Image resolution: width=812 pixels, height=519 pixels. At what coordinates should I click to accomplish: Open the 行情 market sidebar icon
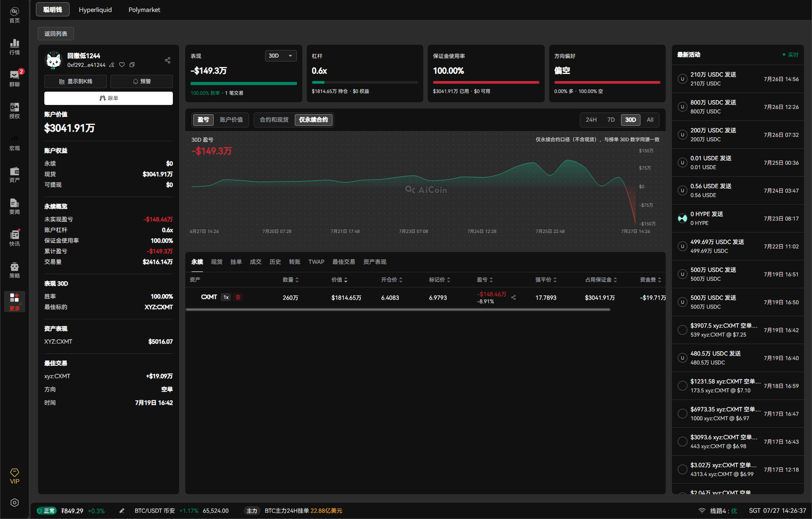[15, 46]
